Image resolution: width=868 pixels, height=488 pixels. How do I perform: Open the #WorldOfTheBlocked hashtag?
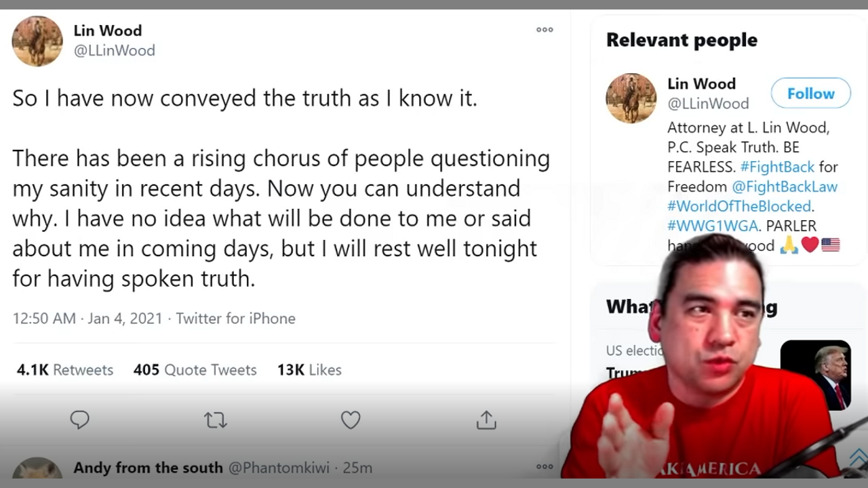coord(738,206)
